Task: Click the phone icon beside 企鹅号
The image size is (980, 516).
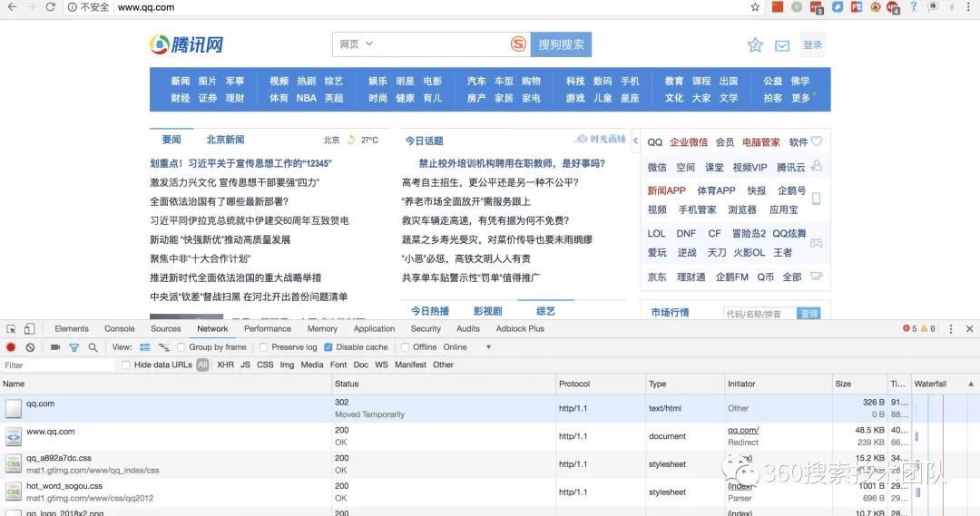Action: tap(817, 199)
